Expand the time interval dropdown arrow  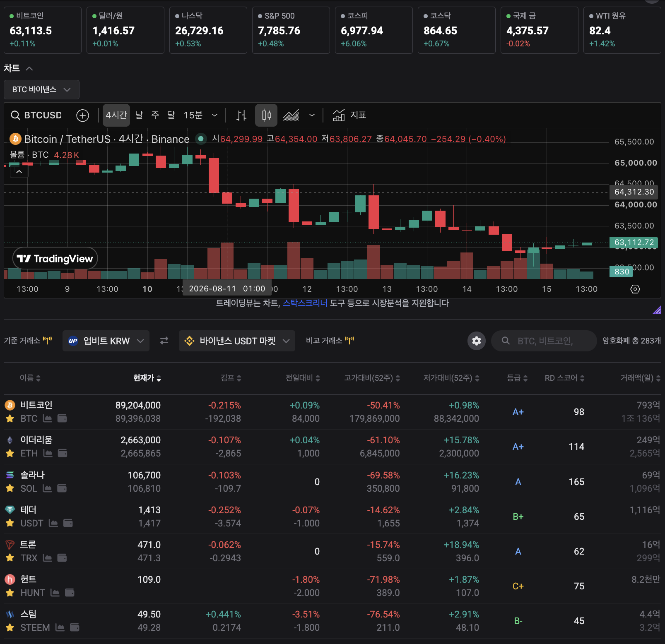click(214, 115)
